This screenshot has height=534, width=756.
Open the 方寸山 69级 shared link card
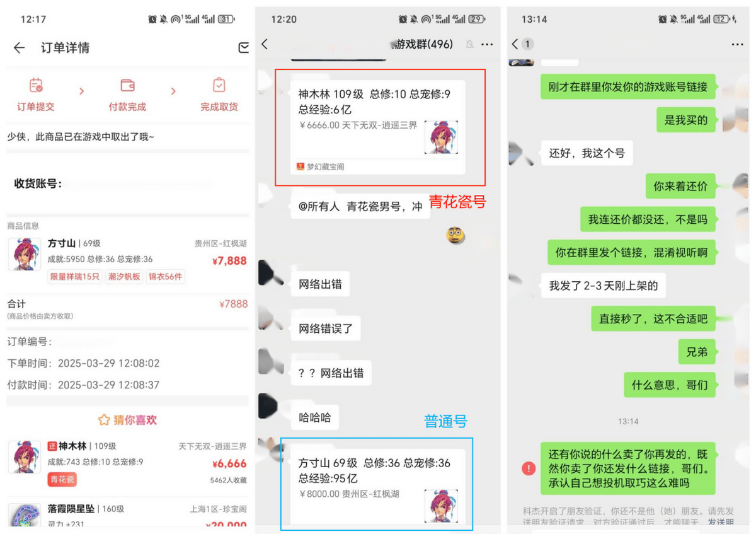[377, 486]
